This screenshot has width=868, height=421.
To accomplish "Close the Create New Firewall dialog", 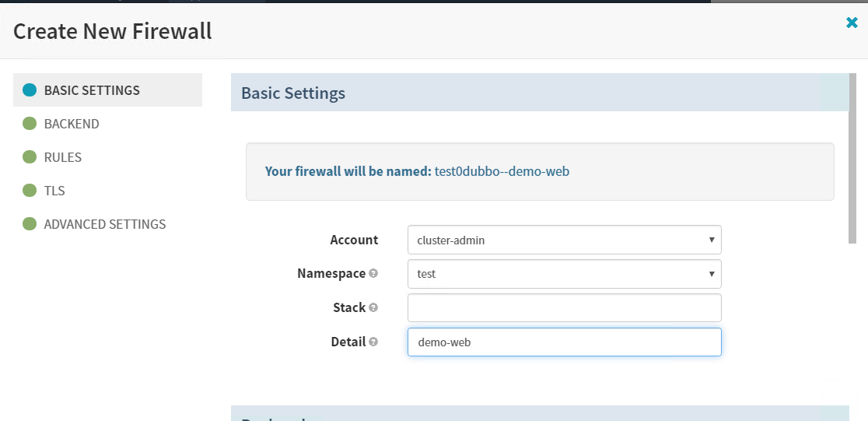I will [852, 23].
